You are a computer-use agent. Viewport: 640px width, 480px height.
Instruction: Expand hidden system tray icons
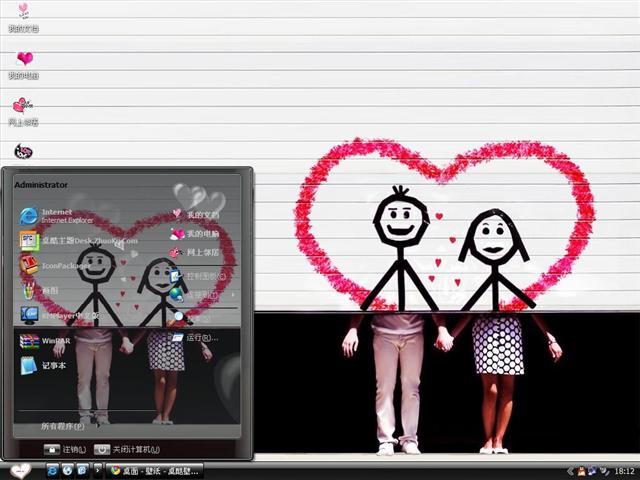point(571,471)
